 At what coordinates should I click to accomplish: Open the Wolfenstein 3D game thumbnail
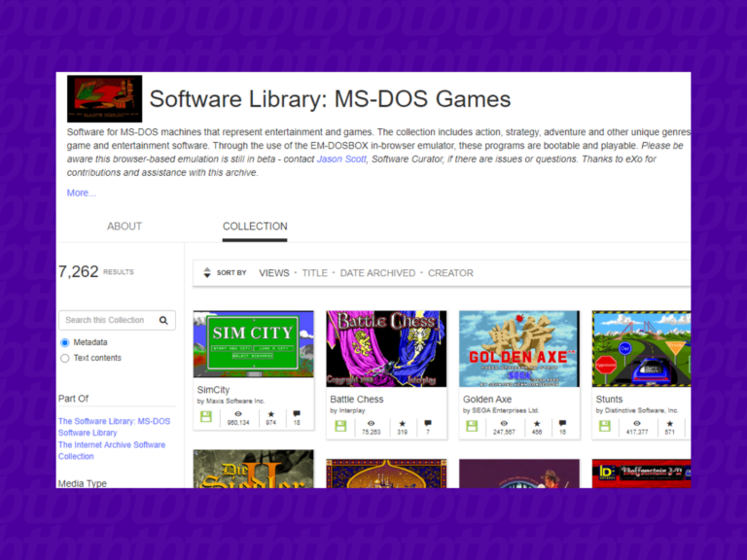point(641,473)
